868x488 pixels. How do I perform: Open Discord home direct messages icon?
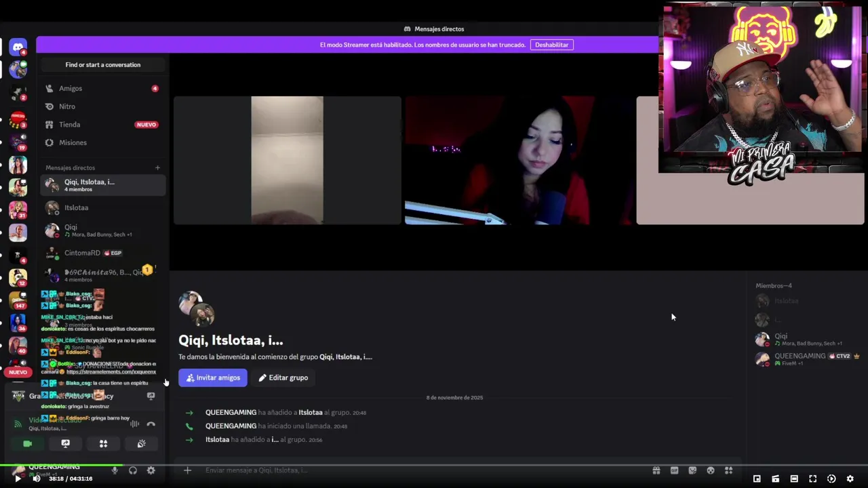point(18,47)
